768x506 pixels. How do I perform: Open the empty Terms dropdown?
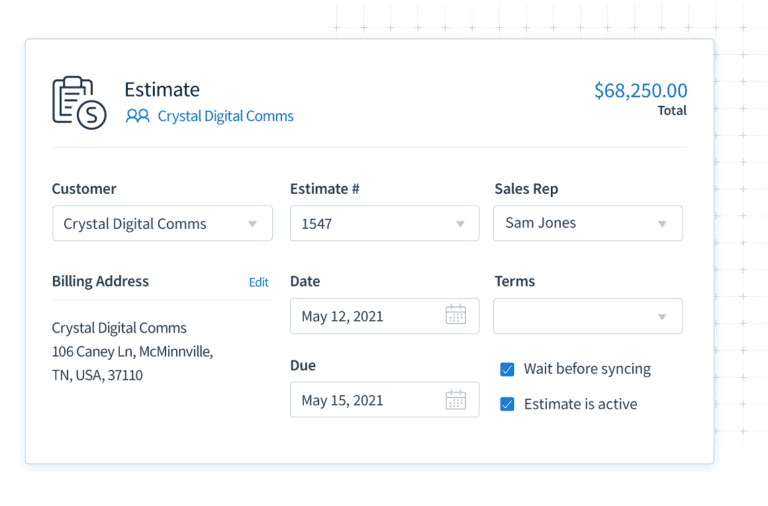click(x=587, y=316)
